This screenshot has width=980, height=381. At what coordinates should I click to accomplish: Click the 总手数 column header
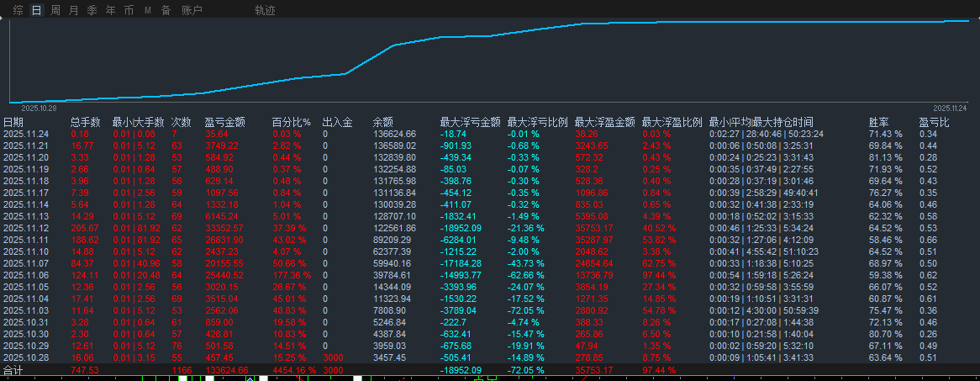(86, 123)
